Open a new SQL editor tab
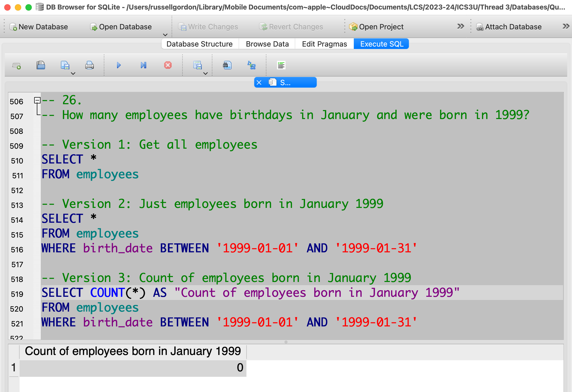The image size is (572, 392). (x=16, y=65)
